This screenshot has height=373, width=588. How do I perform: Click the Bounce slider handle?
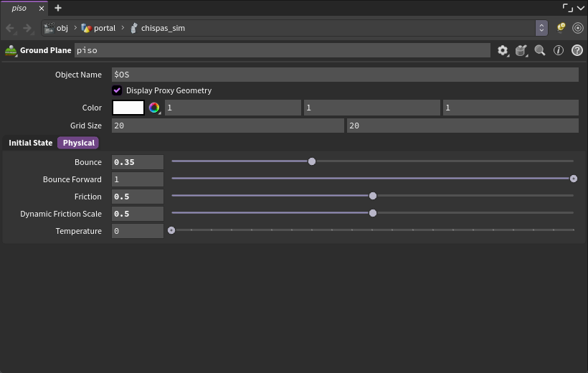tap(312, 161)
